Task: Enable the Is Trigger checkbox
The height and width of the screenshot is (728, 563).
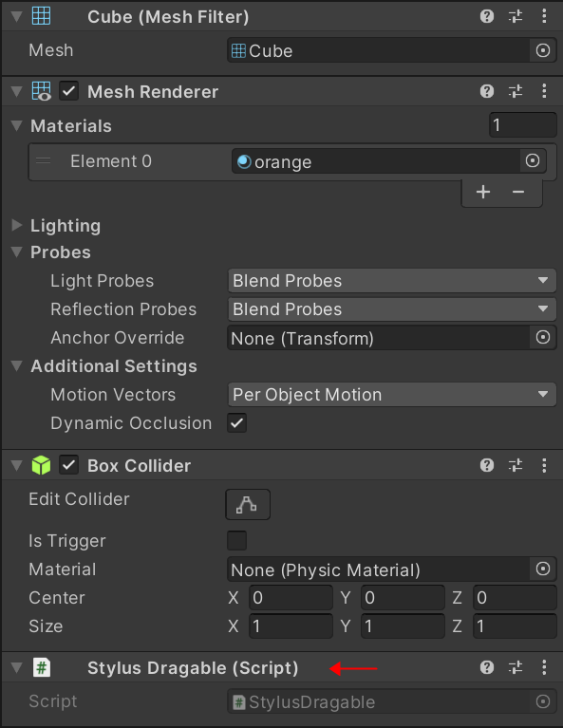Action: (x=237, y=540)
